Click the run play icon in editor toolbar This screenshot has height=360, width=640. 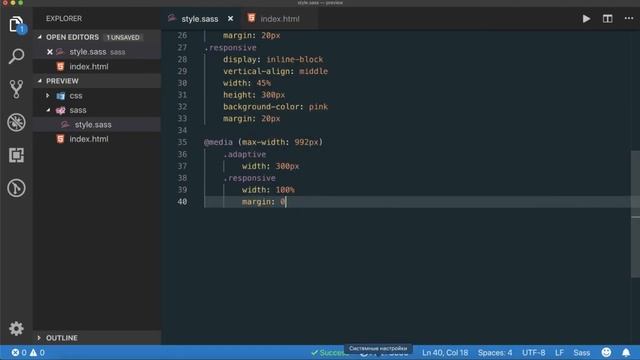coord(586,19)
